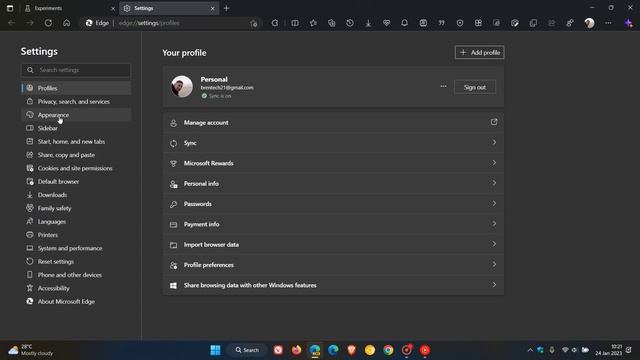Open the Manage account row
Viewport: 640px width, 360px height.
[x=333, y=122]
